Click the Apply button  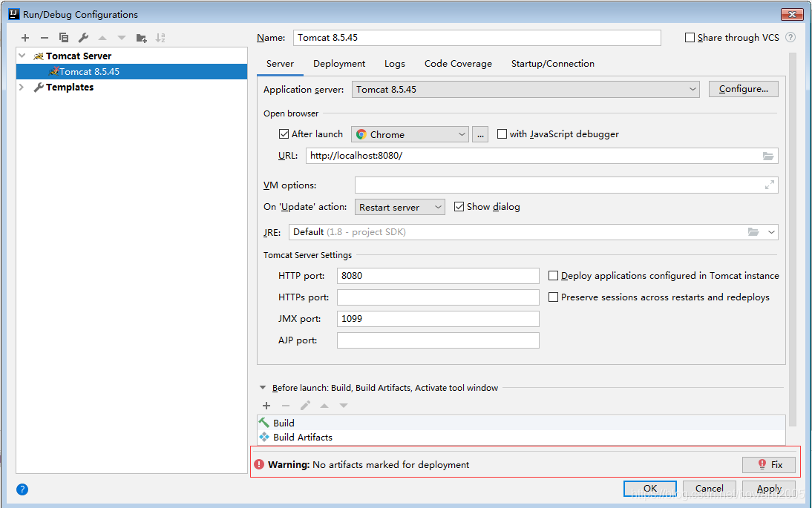[x=769, y=489]
